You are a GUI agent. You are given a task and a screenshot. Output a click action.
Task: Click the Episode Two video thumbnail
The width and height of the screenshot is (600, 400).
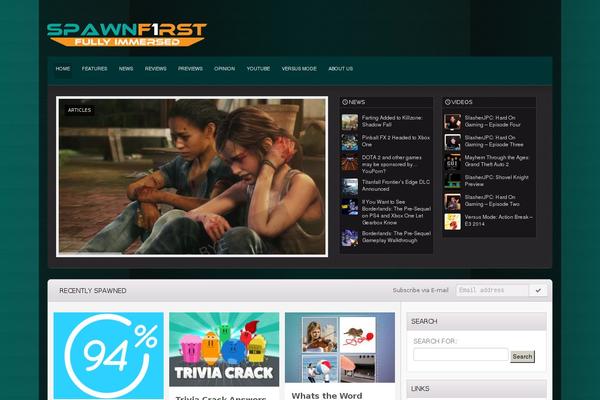coord(452,202)
